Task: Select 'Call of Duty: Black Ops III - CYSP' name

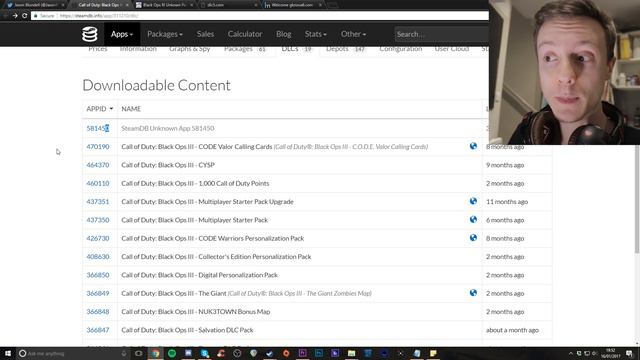Action: coord(168,165)
